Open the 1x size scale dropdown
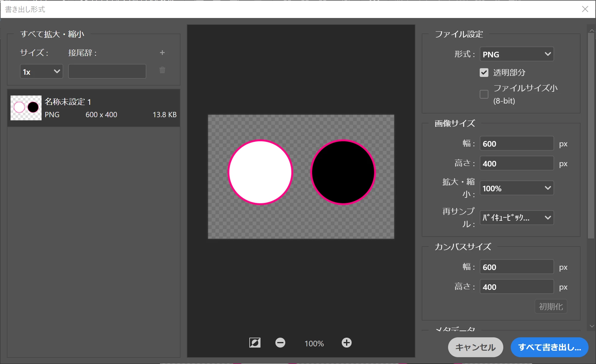This screenshot has height=364, width=596. point(41,72)
